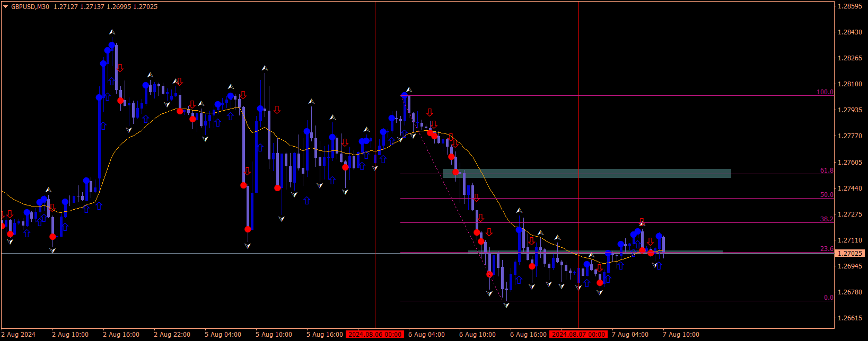Click the white fractal arrow above the chart's highest peak
Image resolution: width=868 pixels, height=341 pixels.
pos(112,32)
